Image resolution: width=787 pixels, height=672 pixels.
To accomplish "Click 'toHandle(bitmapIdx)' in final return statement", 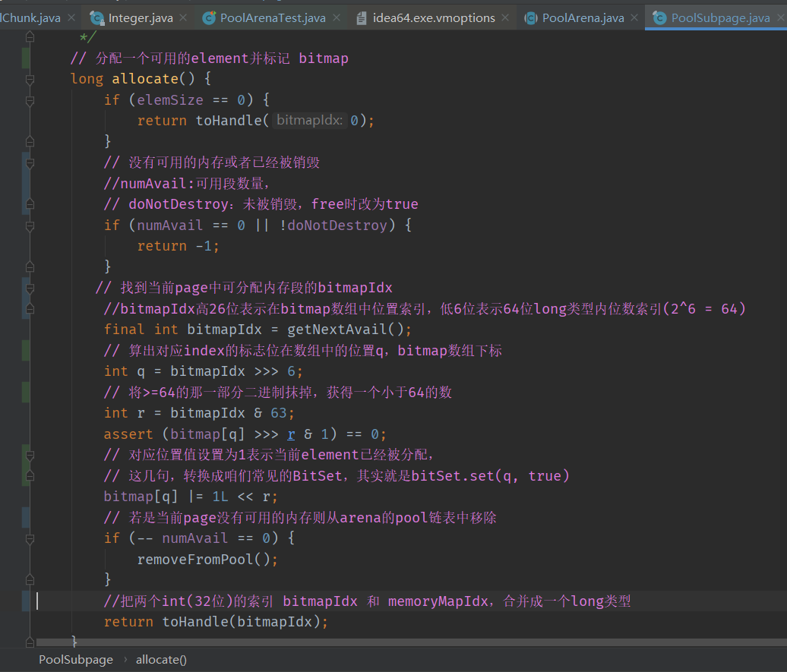I will pyautogui.click(x=241, y=622).
